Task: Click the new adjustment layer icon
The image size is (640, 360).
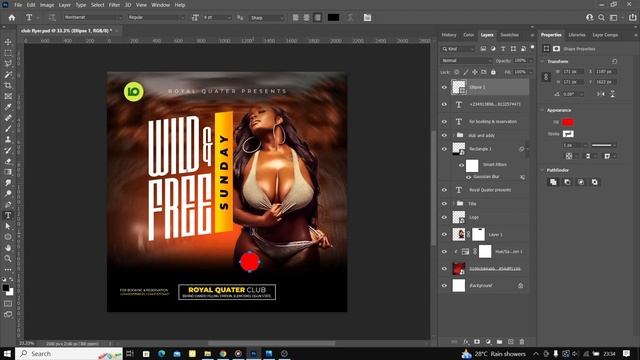Action: 489,342
